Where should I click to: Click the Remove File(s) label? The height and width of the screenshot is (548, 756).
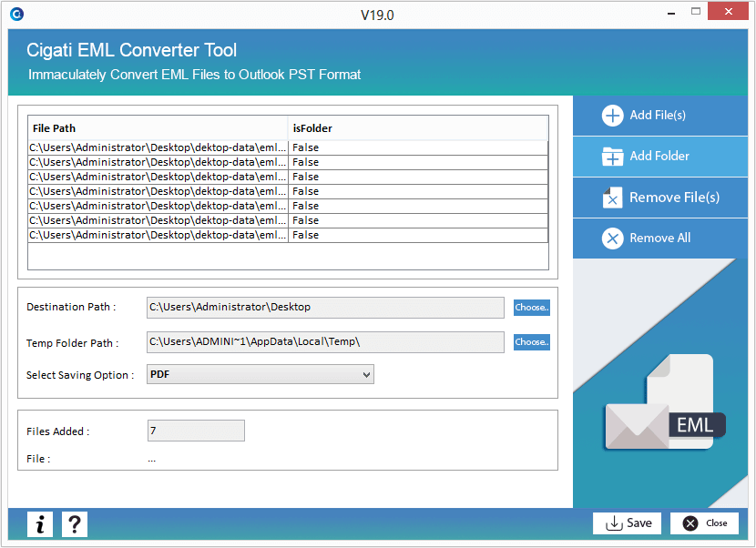pos(675,198)
